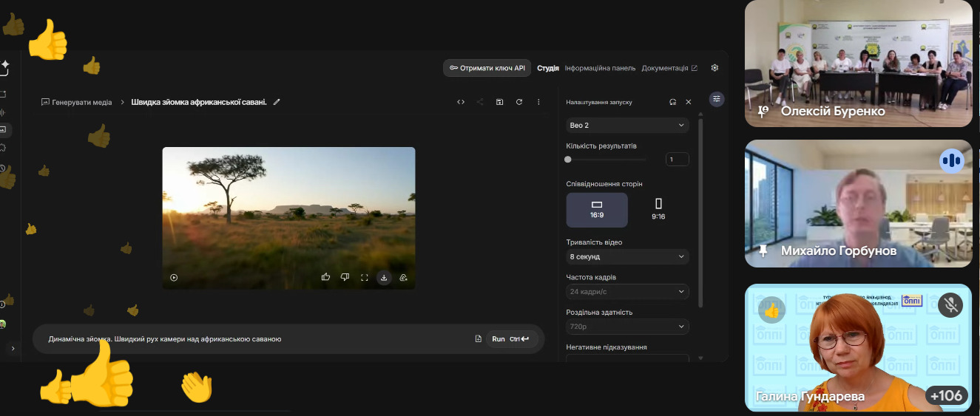Click the sparkle logo in sidebar
This screenshot has height=416, width=980.
click(x=4, y=67)
